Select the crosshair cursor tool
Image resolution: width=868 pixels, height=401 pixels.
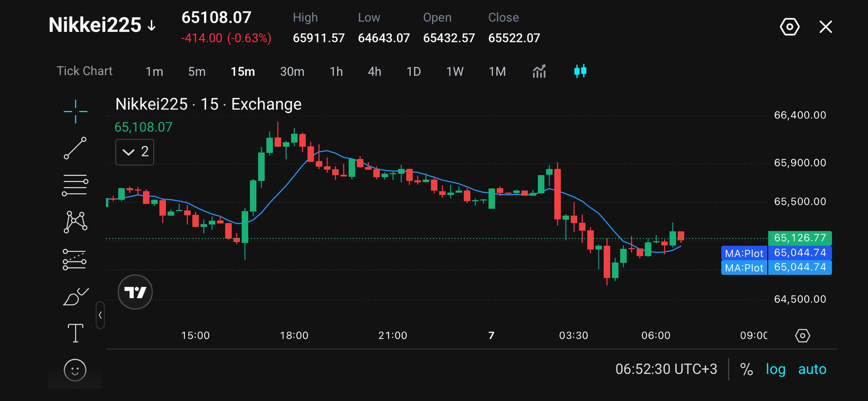[75, 111]
